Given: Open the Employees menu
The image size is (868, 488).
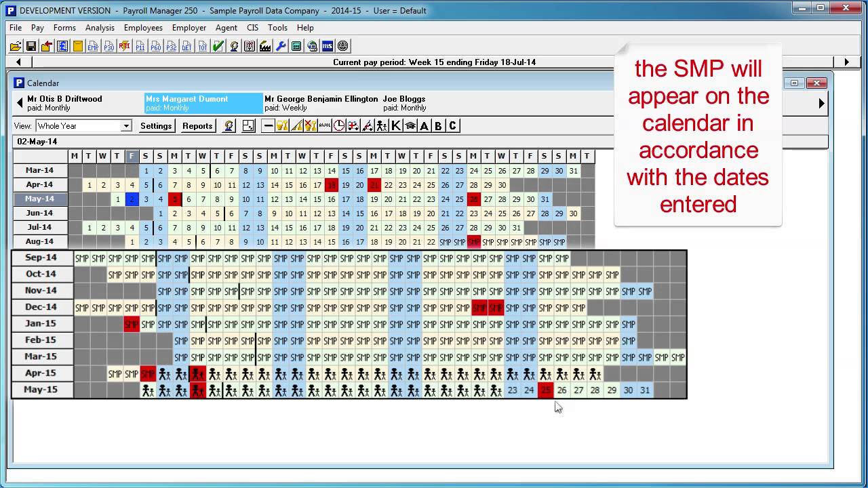Looking at the screenshot, I should tap(143, 28).
